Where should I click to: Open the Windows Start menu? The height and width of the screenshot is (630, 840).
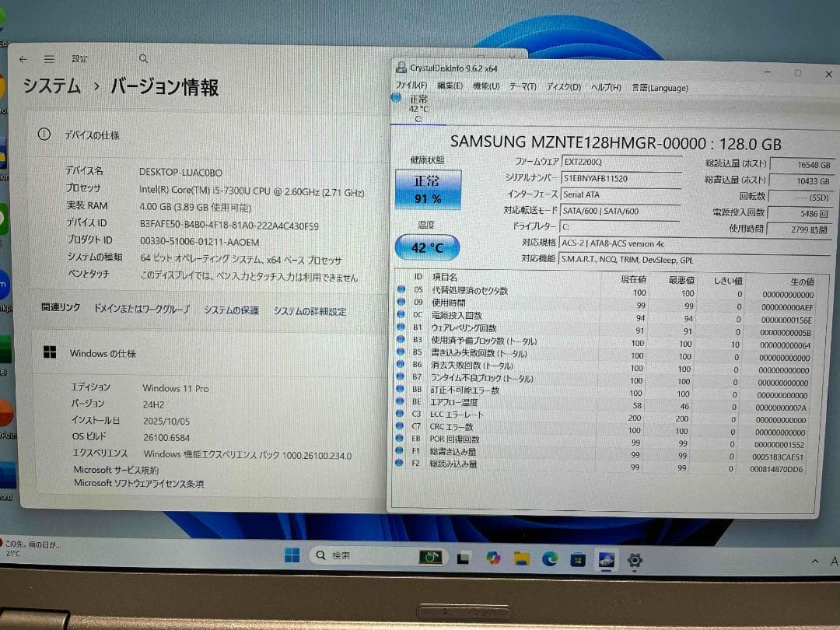292,555
